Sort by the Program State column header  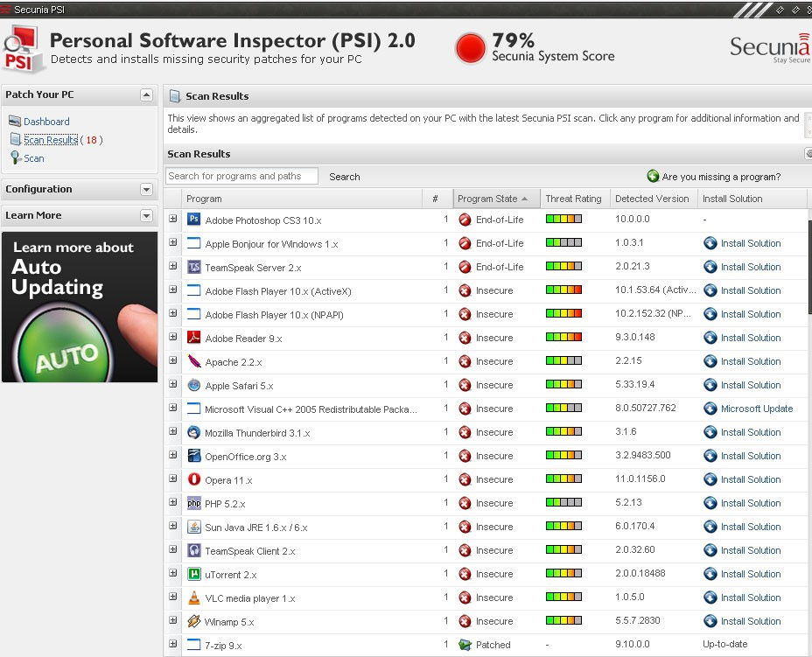click(x=497, y=199)
